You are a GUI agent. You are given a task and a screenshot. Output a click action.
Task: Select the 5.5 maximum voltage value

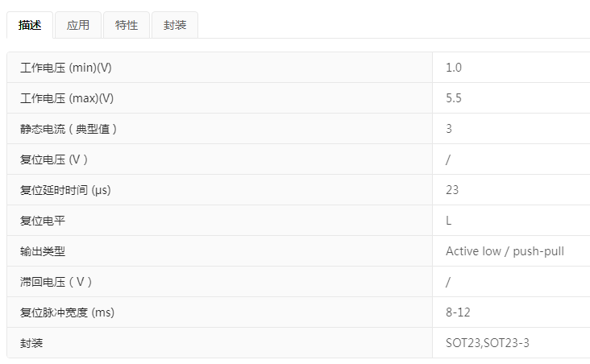point(454,98)
